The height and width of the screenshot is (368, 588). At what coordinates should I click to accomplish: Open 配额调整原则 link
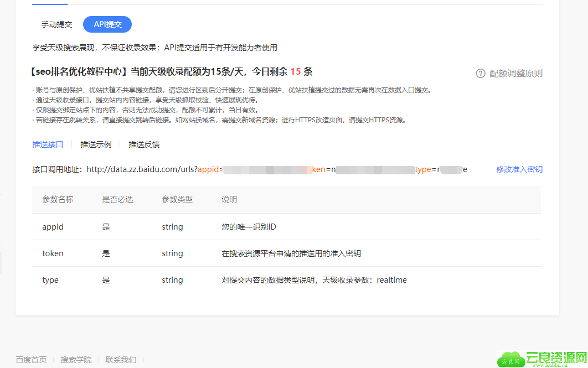[515, 74]
